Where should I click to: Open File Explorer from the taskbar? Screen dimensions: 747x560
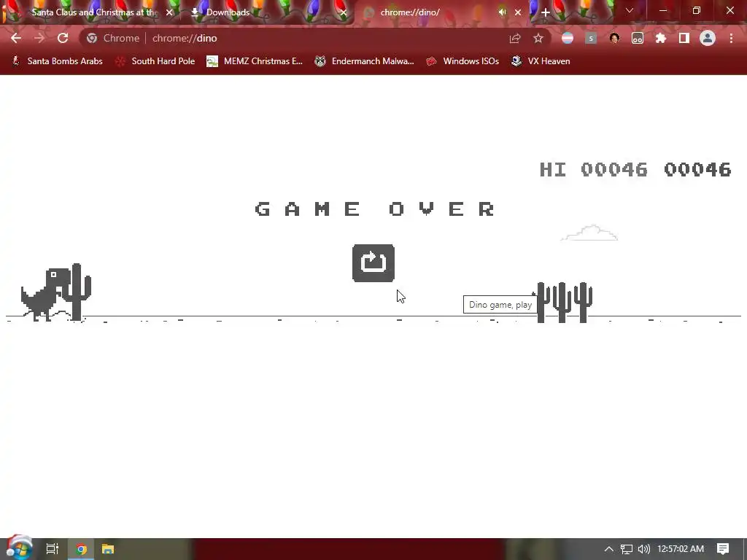[108, 549]
